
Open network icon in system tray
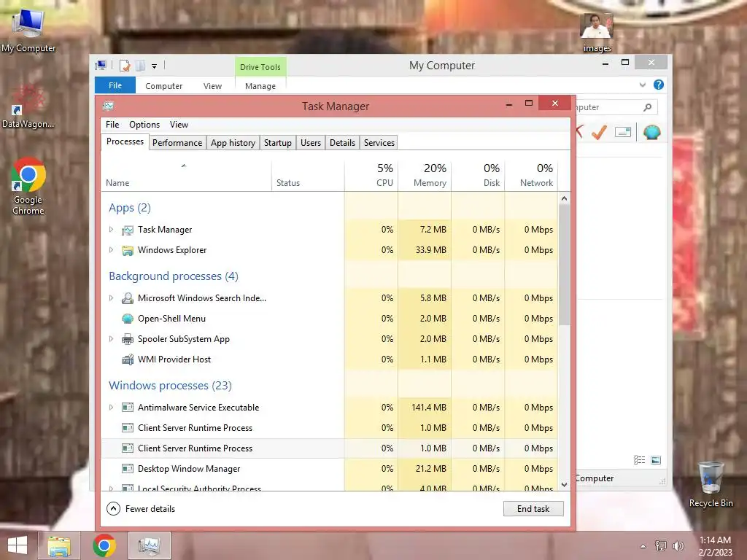click(661, 546)
